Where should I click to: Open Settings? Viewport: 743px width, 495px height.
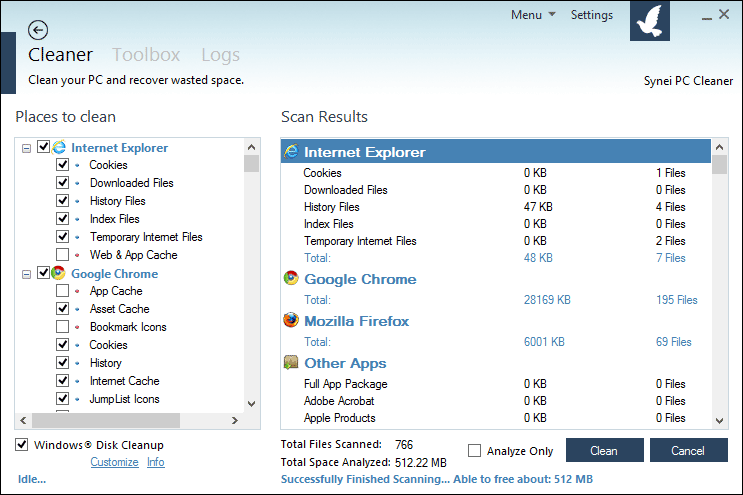point(591,15)
